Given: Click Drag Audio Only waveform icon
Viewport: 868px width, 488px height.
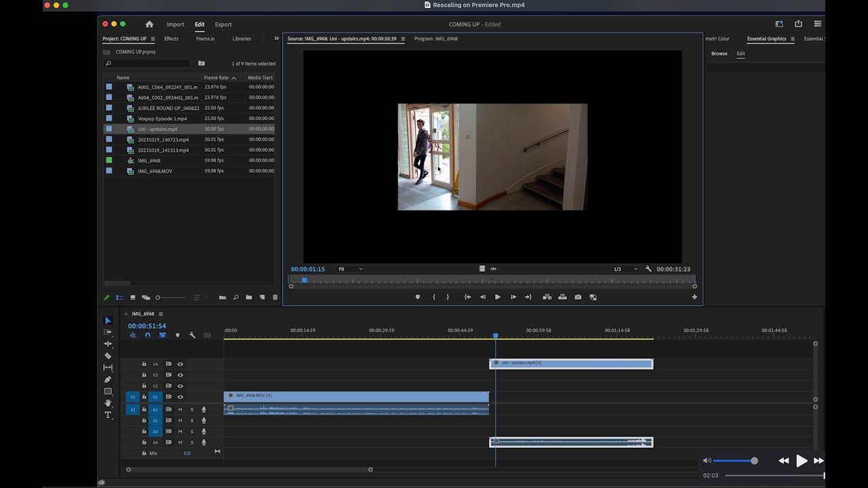Looking at the screenshot, I should [493, 269].
